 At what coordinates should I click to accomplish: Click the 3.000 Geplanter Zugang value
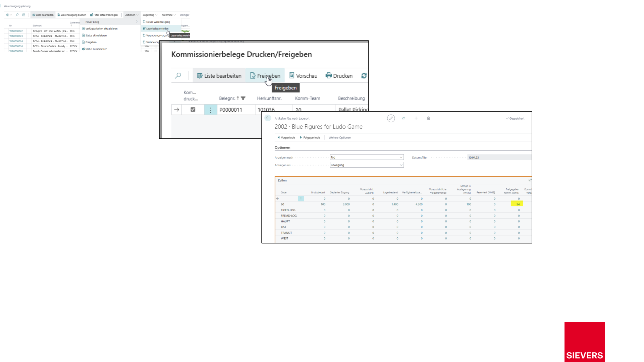coord(346,204)
